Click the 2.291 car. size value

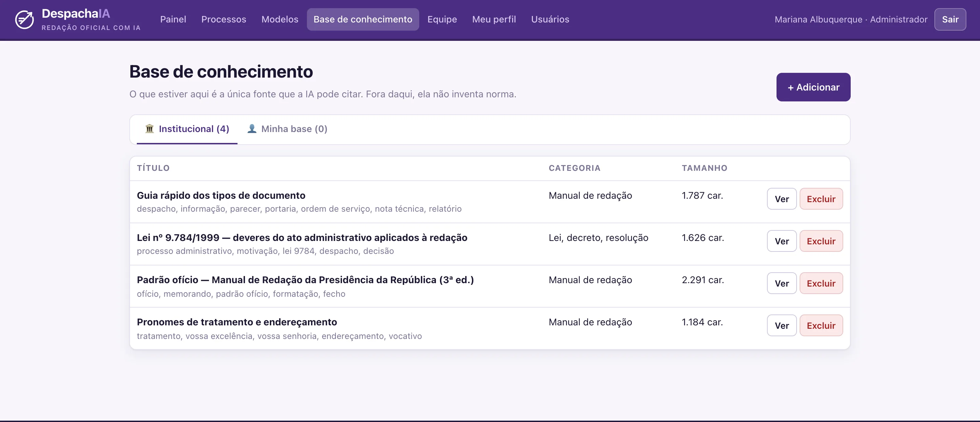point(703,280)
